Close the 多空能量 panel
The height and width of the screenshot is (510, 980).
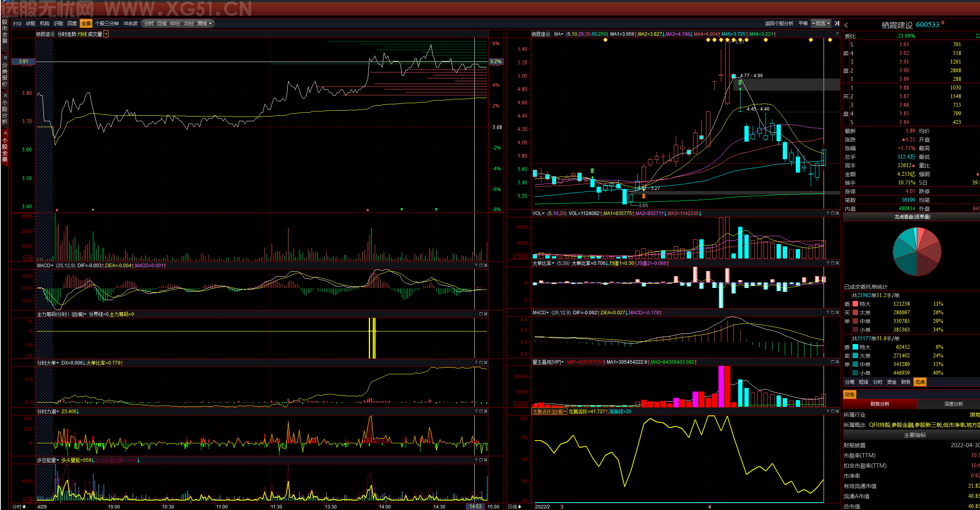(486, 460)
